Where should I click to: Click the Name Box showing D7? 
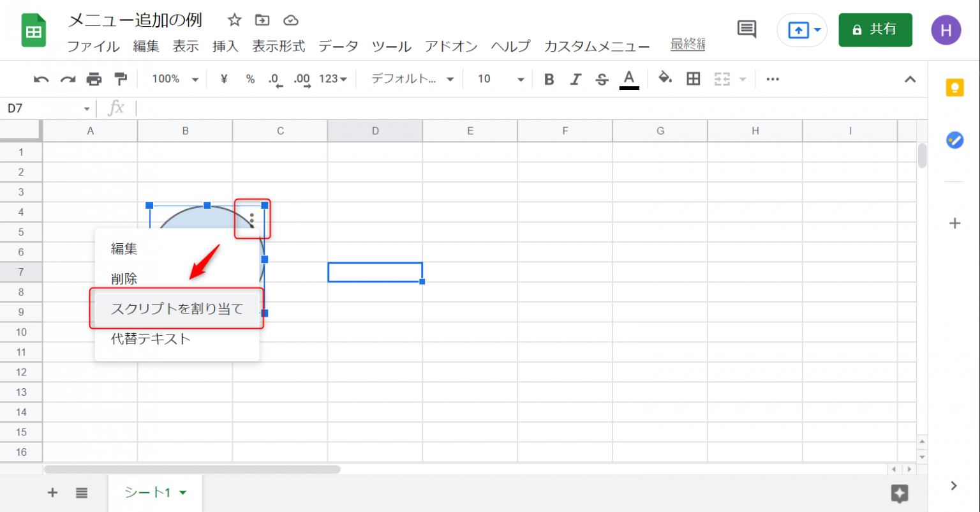click(x=48, y=109)
